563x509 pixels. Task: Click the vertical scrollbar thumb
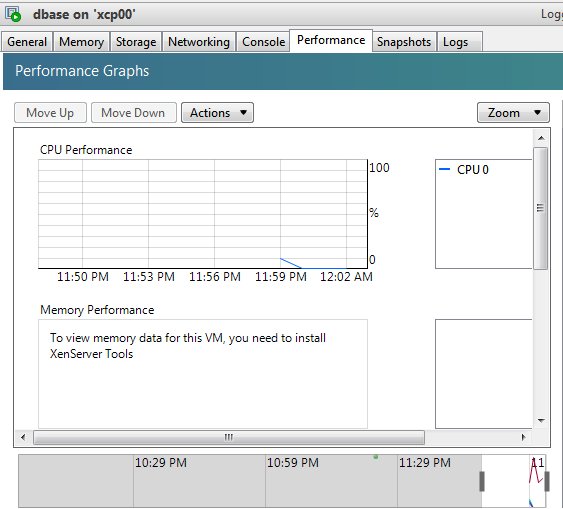(x=540, y=208)
